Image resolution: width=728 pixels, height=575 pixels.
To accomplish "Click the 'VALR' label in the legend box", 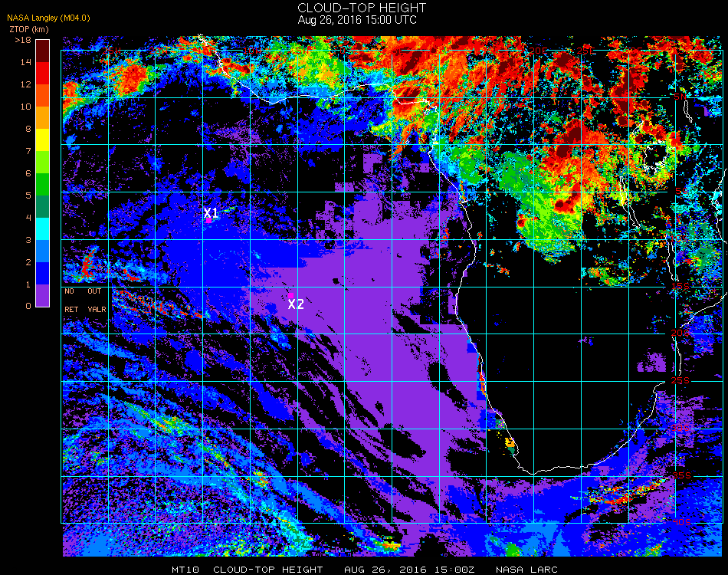I will point(97,309).
